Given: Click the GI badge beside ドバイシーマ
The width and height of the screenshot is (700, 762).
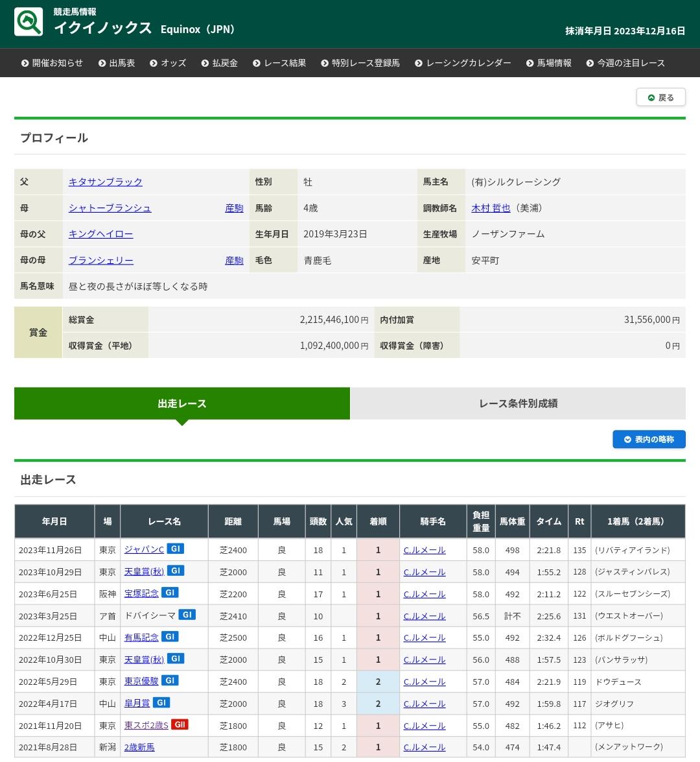Looking at the screenshot, I should pyautogui.click(x=187, y=615).
